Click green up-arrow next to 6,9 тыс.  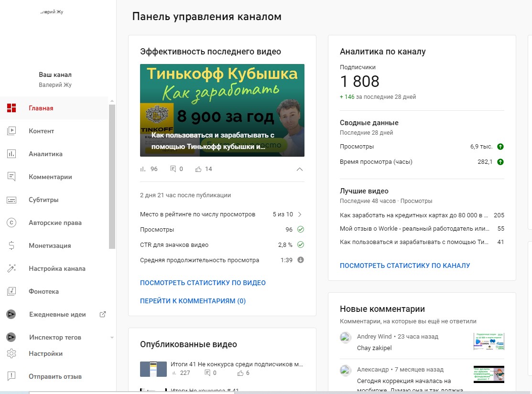pos(500,147)
